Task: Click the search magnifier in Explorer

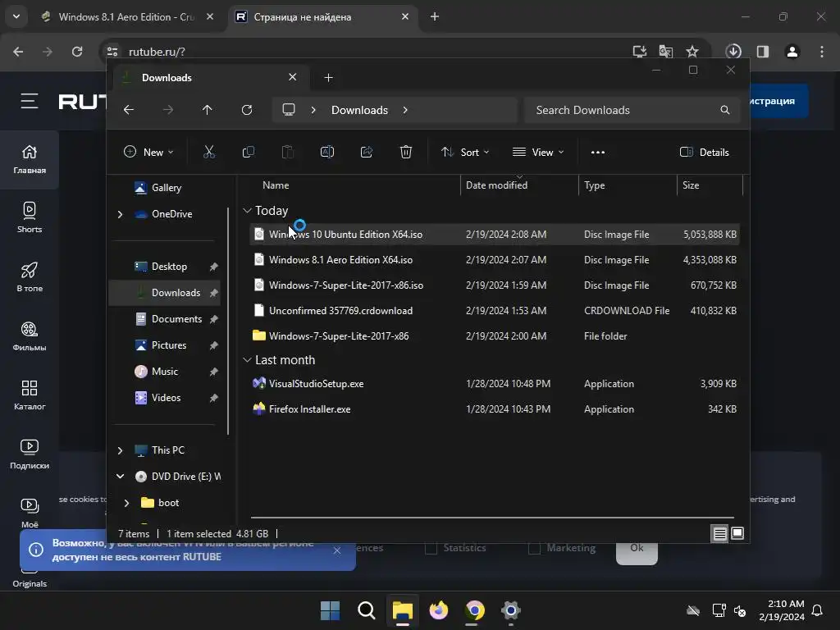Action: (x=725, y=110)
